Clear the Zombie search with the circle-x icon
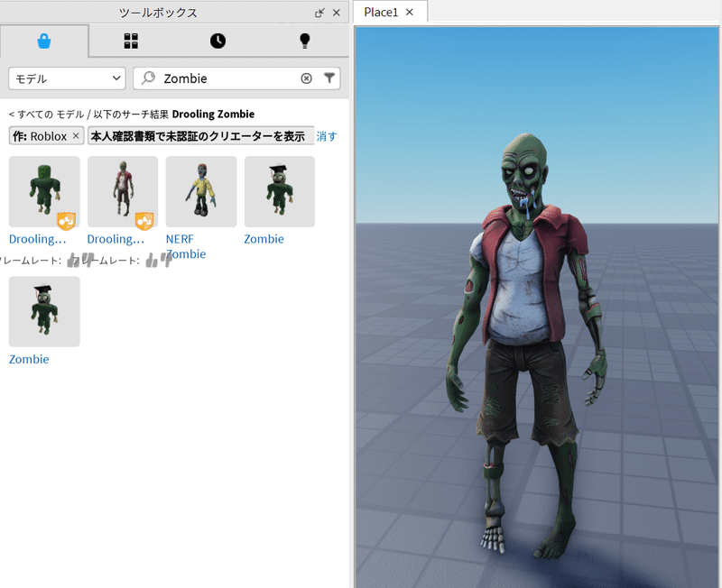The image size is (722, 588). click(307, 78)
